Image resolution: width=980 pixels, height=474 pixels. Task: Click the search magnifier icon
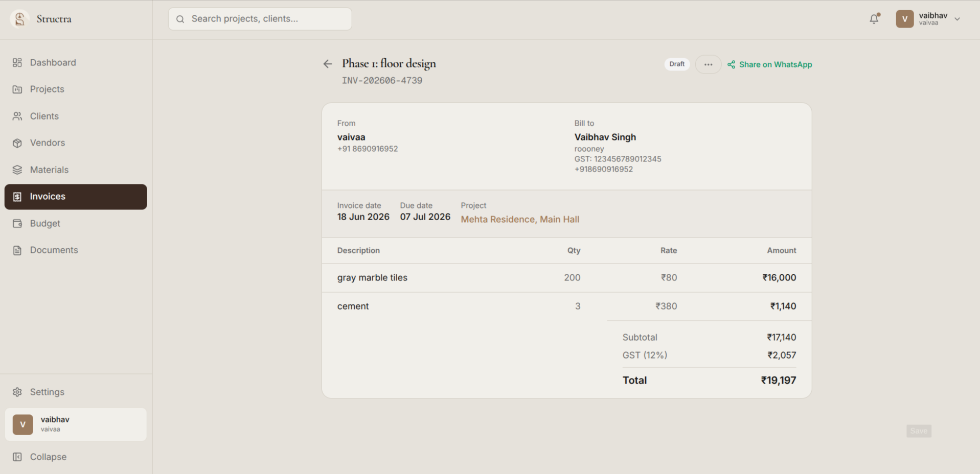[180, 19]
